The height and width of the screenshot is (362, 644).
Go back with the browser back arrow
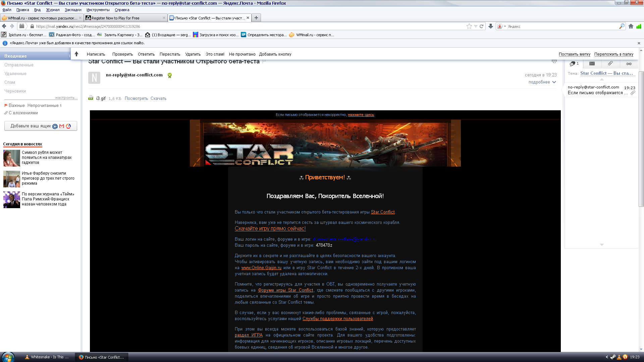[4, 26]
